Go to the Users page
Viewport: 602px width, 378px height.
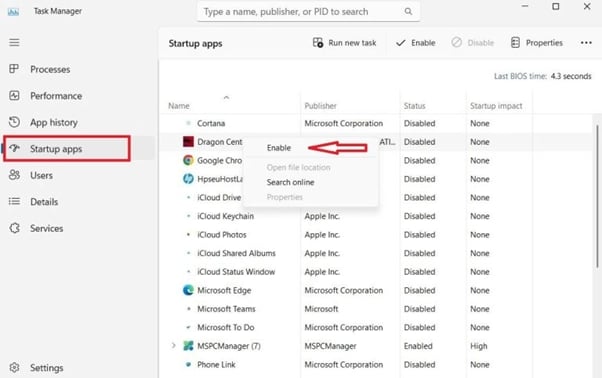click(x=41, y=175)
